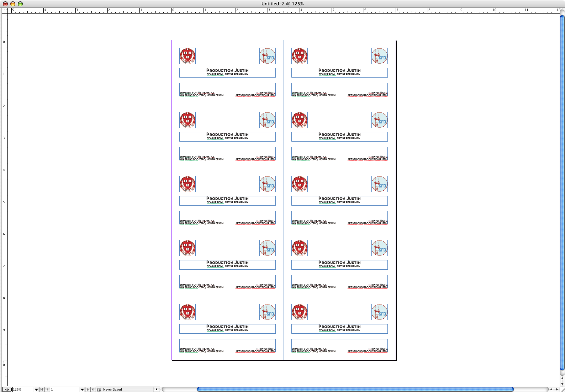Click the vertical scrollbar thumb
This screenshot has width=565, height=392.
point(562,192)
